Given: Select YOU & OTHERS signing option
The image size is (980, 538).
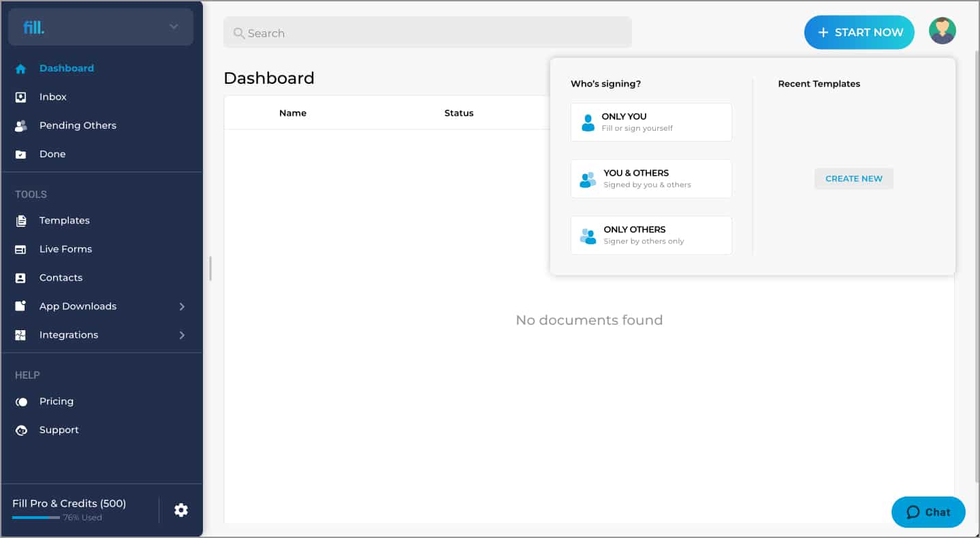Looking at the screenshot, I should click(651, 178).
